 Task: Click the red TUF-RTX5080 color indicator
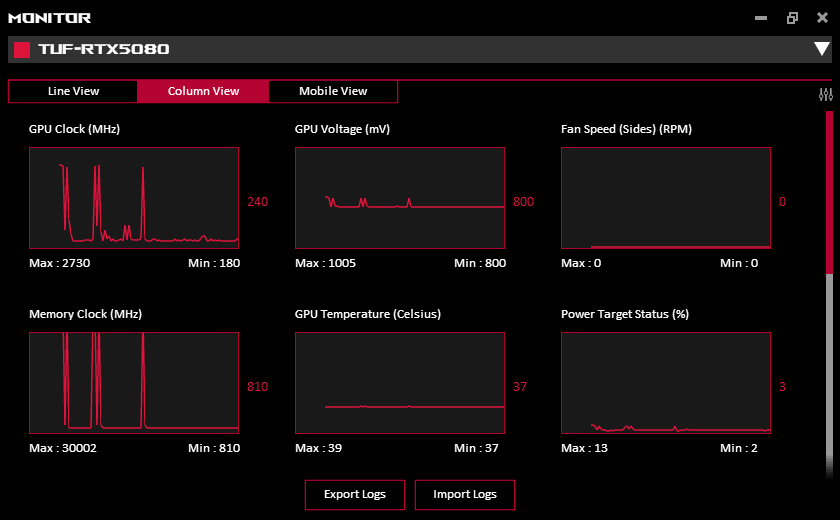(22, 50)
